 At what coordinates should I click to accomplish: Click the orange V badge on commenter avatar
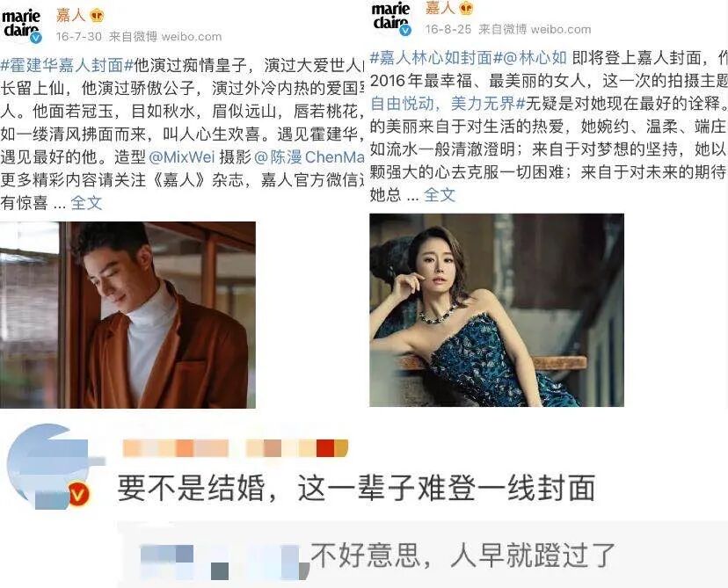pos(78,493)
